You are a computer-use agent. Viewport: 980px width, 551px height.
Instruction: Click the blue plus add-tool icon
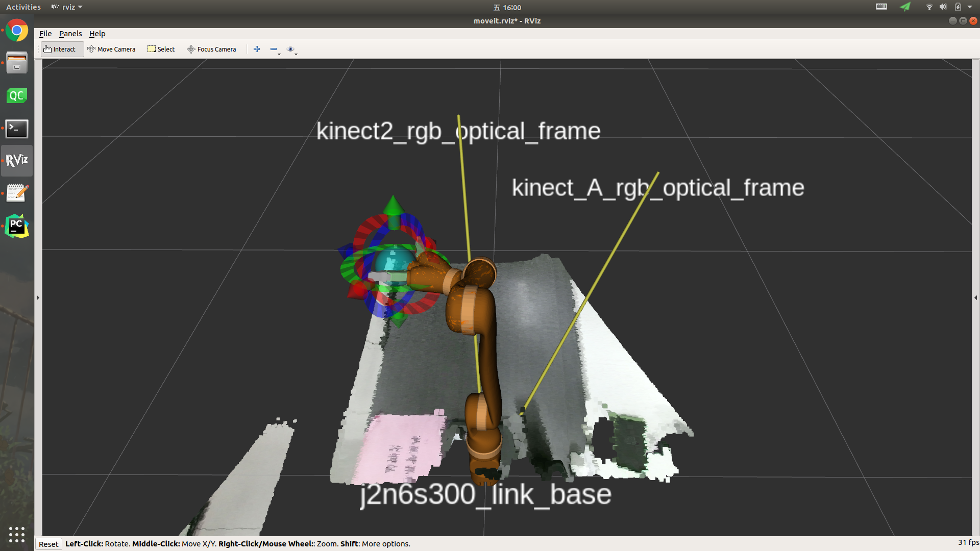[257, 49]
